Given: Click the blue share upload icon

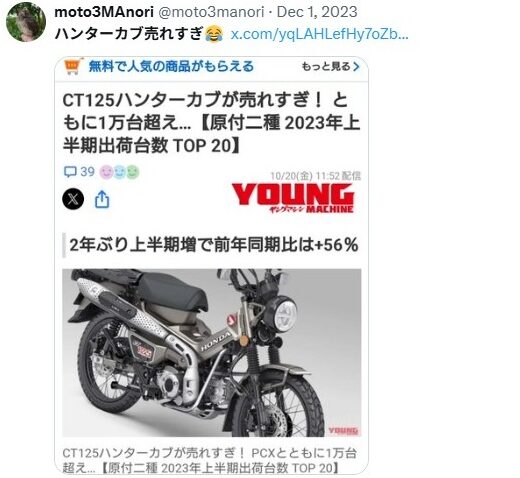Looking at the screenshot, I should [102, 199].
